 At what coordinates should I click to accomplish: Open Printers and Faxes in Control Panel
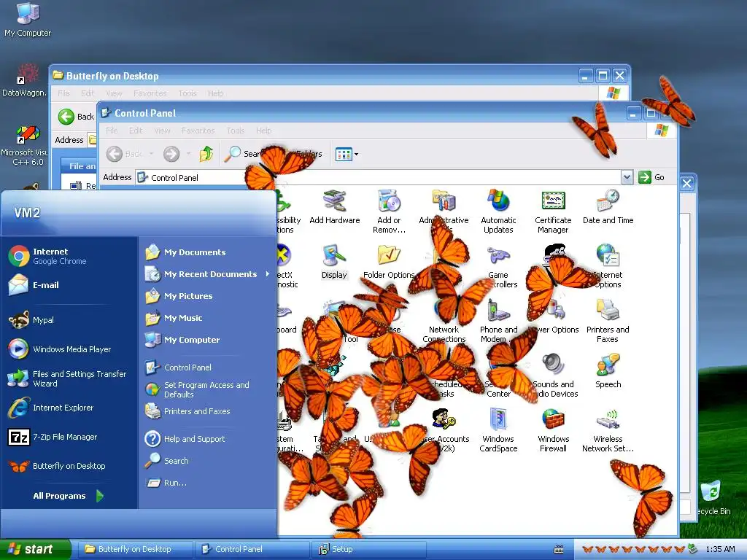(x=608, y=321)
